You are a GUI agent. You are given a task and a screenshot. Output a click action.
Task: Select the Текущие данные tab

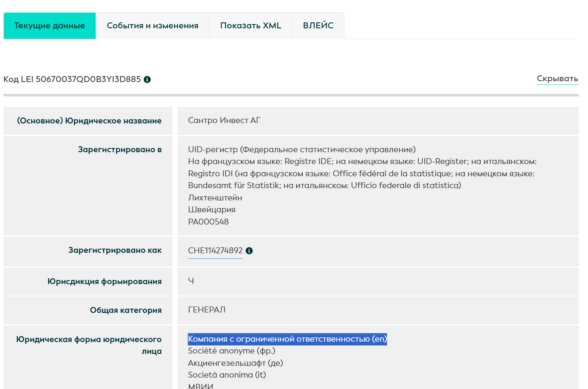click(x=49, y=26)
